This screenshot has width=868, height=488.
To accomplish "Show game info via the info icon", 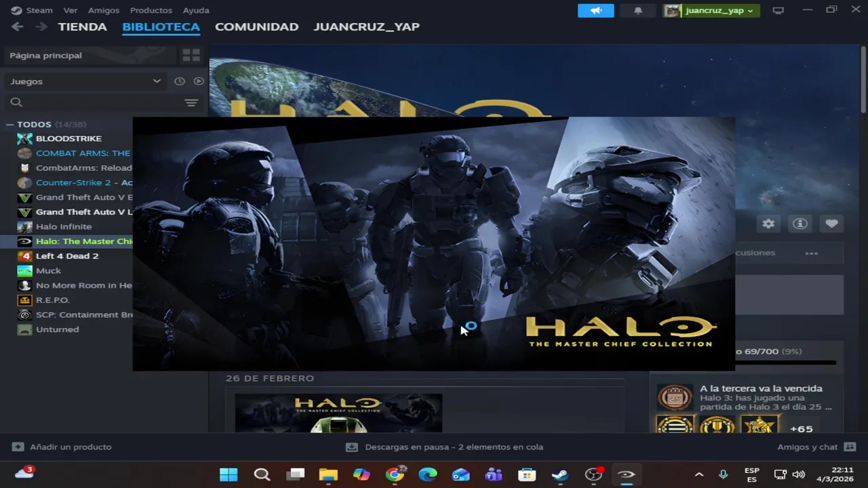I will click(800, 224).
